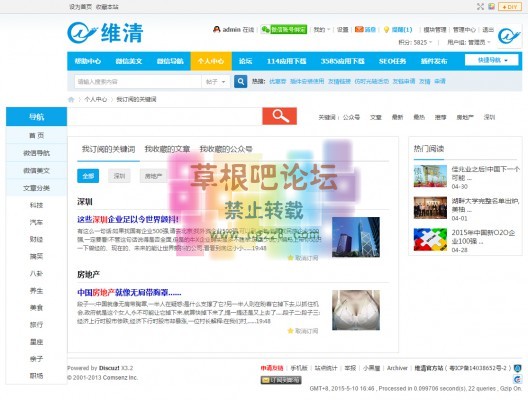Click 管理中心 in the user bar
This screenshot has height=400, width=528.
pos(464,30)
